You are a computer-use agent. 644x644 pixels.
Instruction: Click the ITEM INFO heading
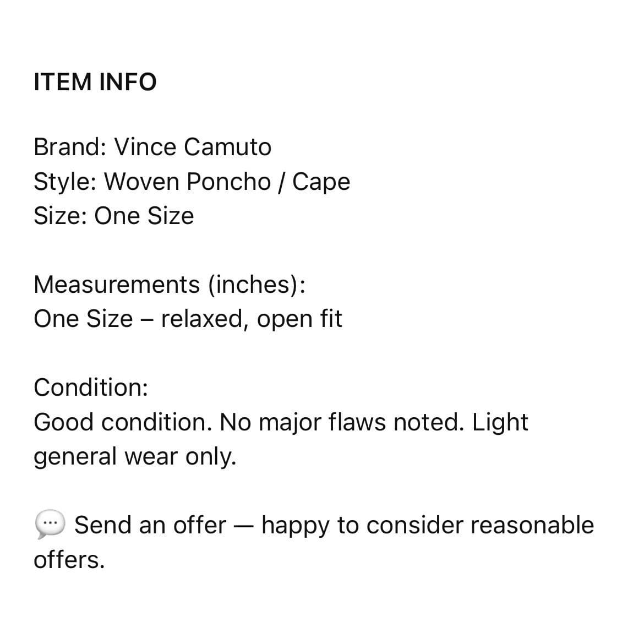click(x=95, y=81)
